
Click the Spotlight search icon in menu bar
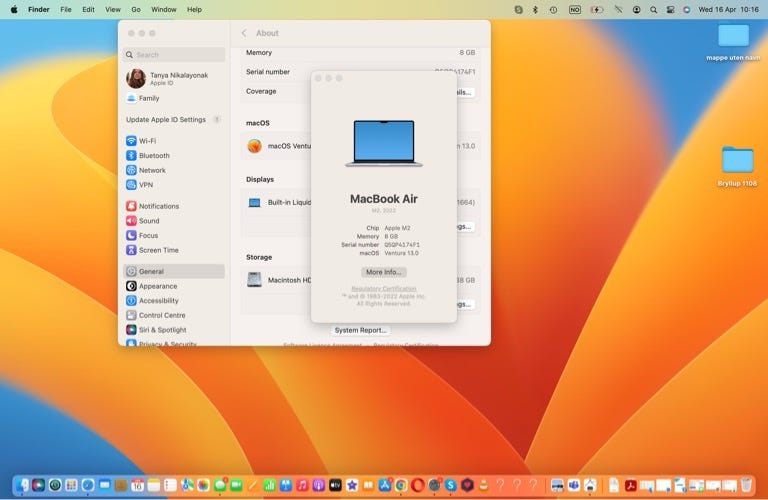[x=653, y=9]
